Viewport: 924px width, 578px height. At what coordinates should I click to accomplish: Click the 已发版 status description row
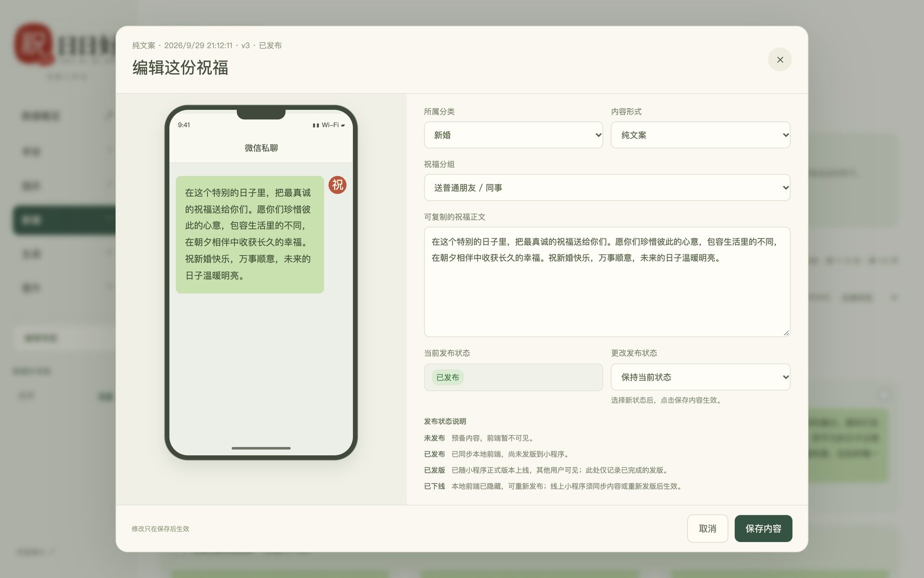click(x=546, y=470)
